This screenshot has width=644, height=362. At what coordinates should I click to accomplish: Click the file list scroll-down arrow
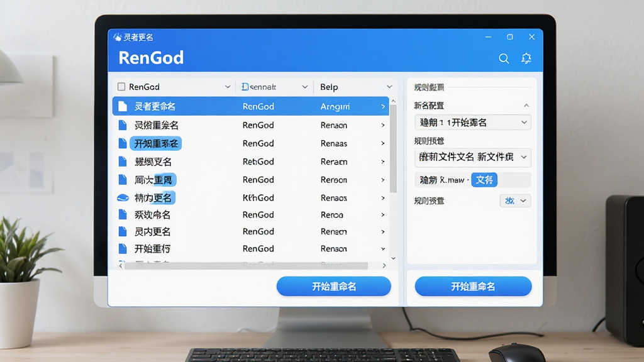(394, 258)
